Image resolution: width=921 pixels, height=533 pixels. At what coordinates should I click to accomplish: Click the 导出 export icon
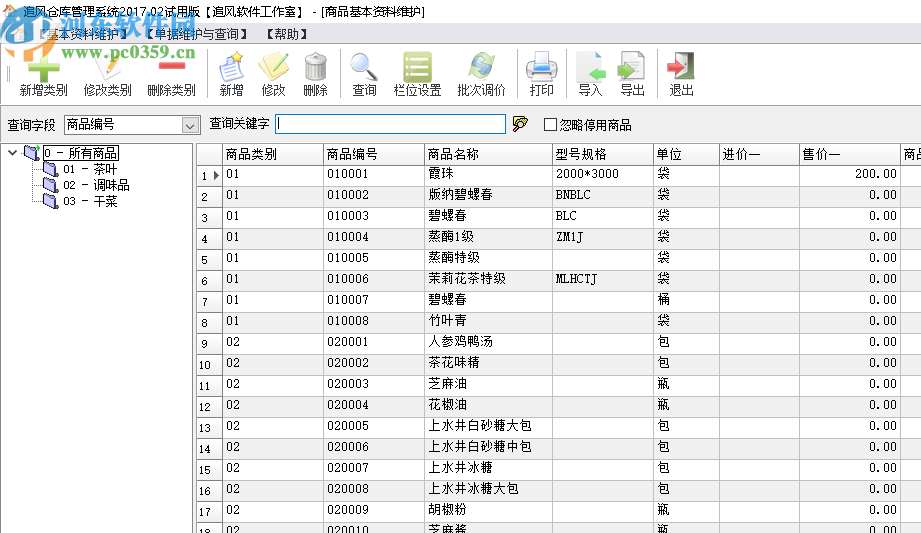631,66
